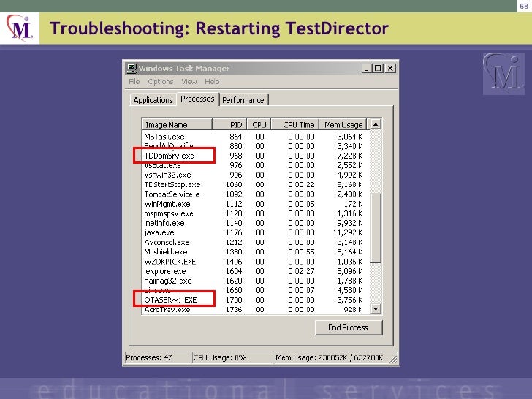The image size is (532, 399).
Task: Click the window resize grip corner
Action: 393,360
